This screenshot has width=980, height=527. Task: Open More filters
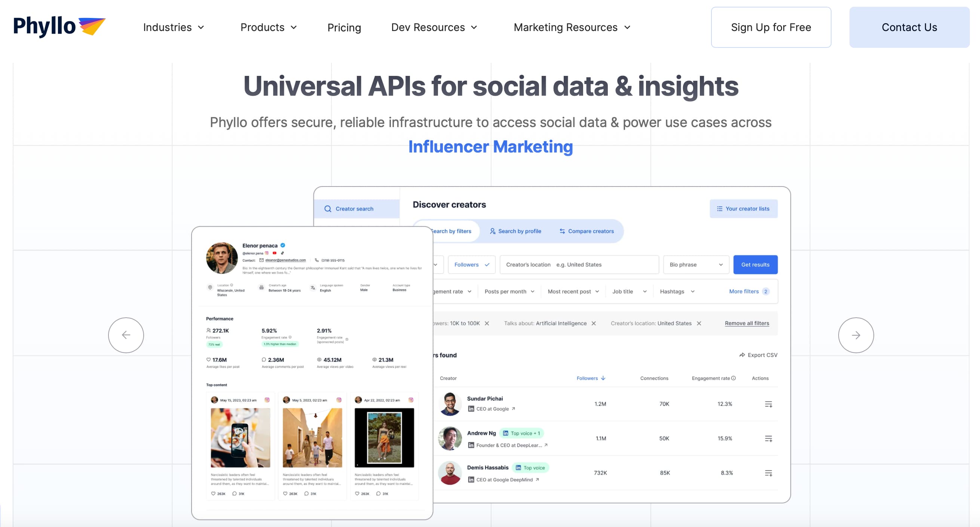749,291
